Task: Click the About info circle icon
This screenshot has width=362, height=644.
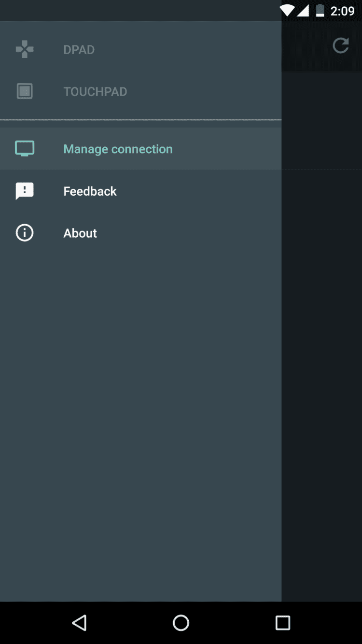Action: pyautogui.click(x=25, y=233)
